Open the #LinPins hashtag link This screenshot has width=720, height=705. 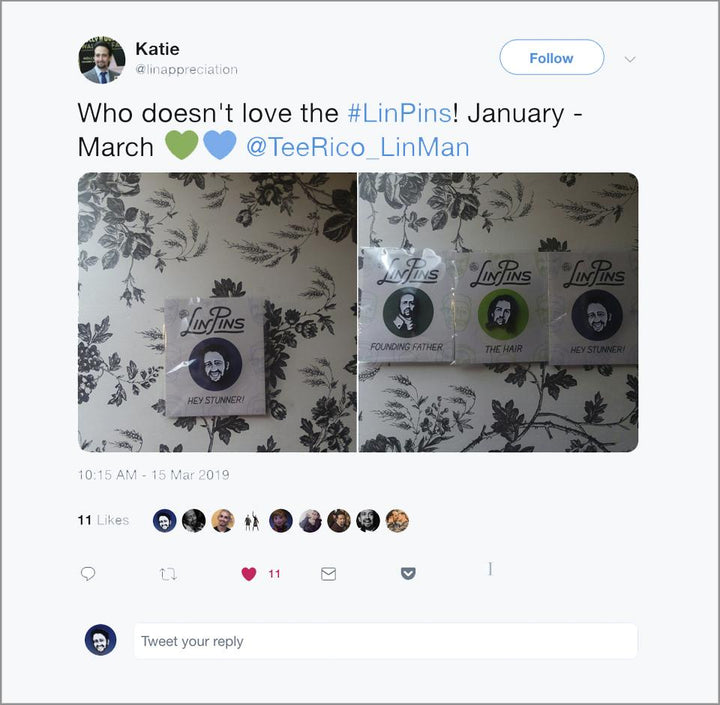pos(399,113)
